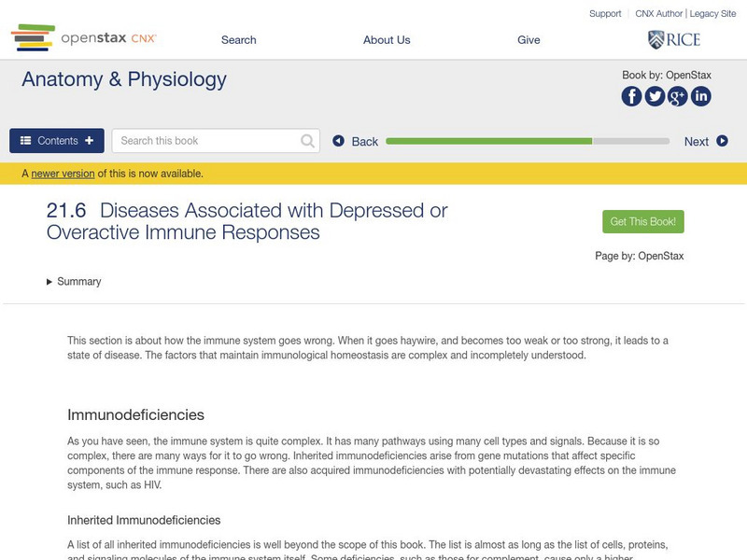The image size is (747, 560).
Task: Open the Search menu item
Action: [x=238, y=40]
